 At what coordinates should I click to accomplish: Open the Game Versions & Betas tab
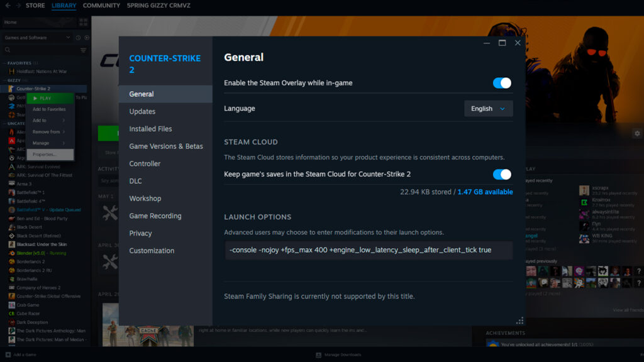click(165, 146)
